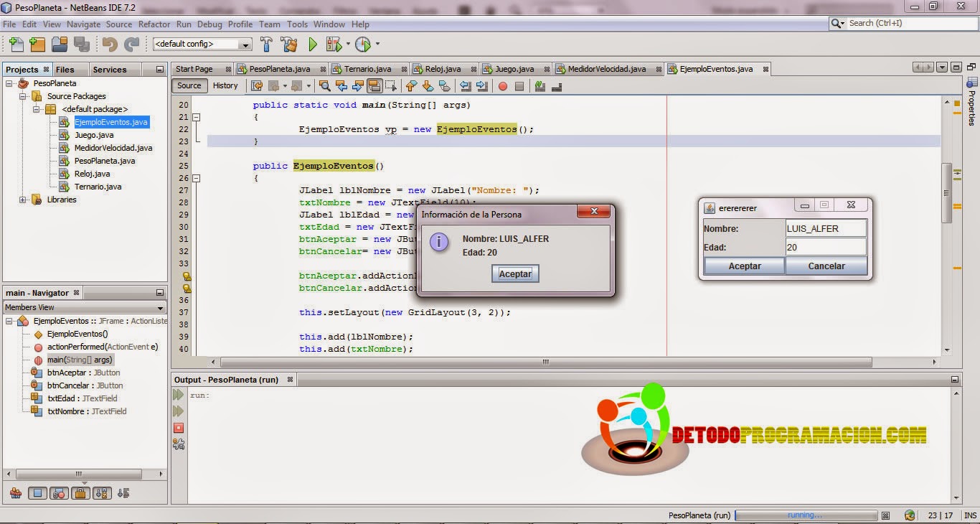Click the Clean and Build hammer-broom icon

pyautogui.click(x=289, y=44)
